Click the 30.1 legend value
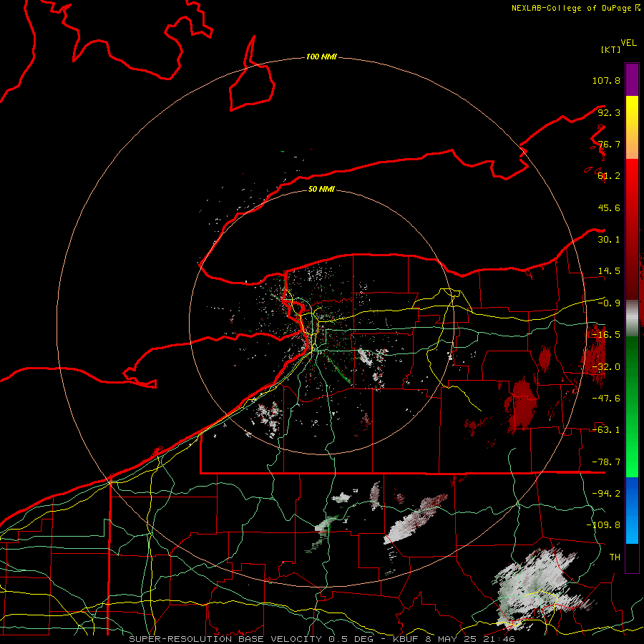This screenshot has height=644, width=644. pos(609,240)
